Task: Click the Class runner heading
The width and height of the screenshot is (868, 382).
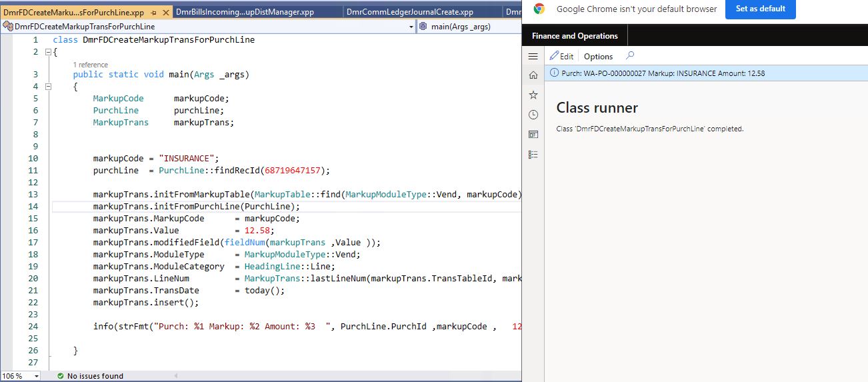Action: coord(597,108)
